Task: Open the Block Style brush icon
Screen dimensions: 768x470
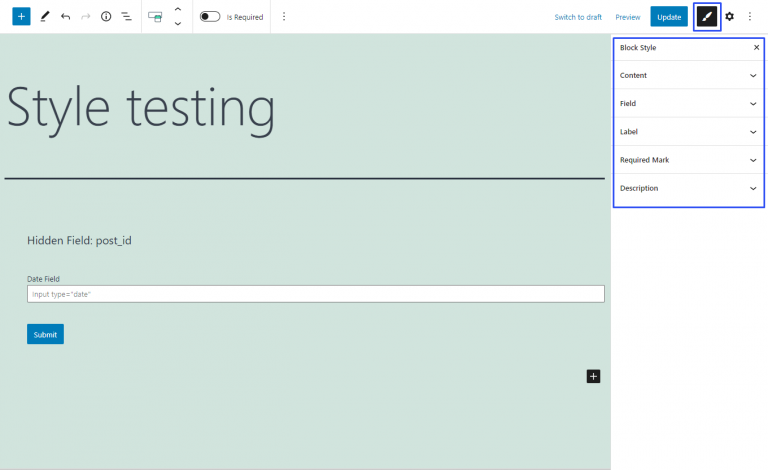Action: pos(707,17)
